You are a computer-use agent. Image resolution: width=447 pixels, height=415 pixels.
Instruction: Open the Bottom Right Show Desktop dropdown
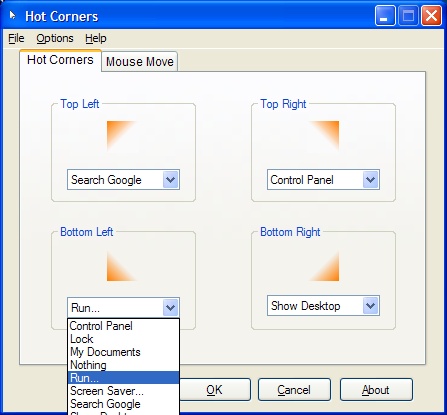(x=323, y=306)
